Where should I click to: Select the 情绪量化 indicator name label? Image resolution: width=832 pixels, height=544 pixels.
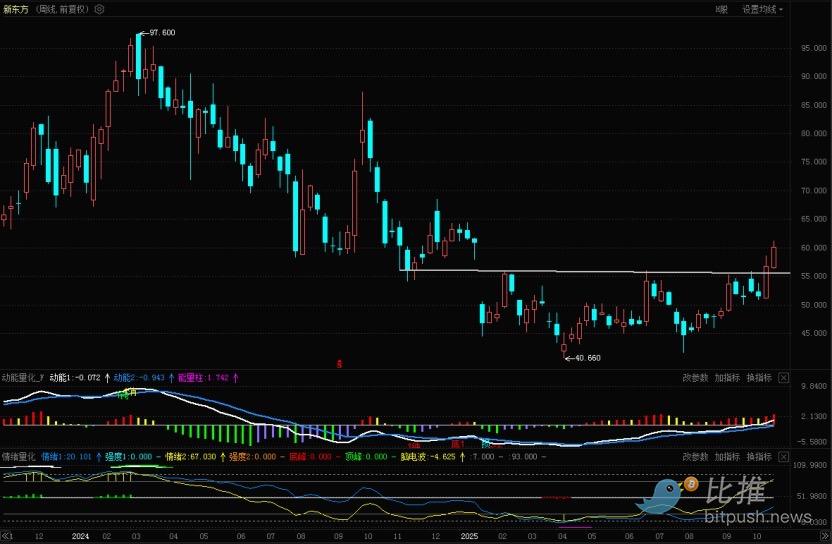click(18, 456)
